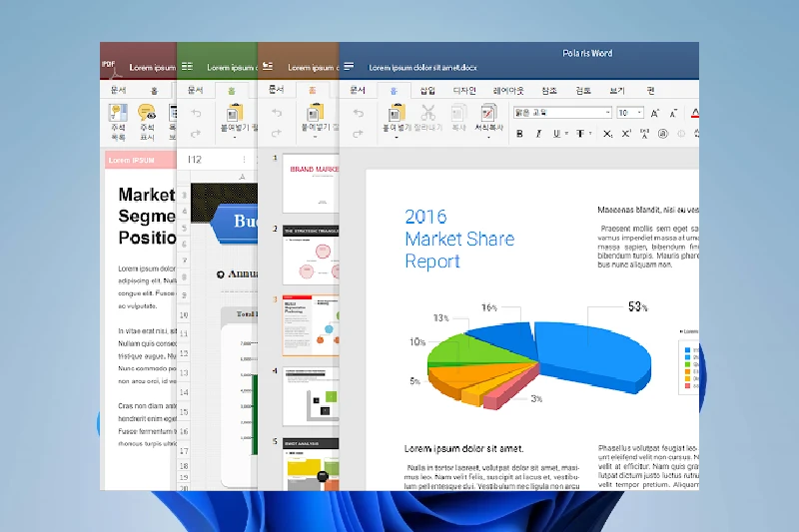
Task: Click the red-underlined font color icon
Action: click(695, 113)
